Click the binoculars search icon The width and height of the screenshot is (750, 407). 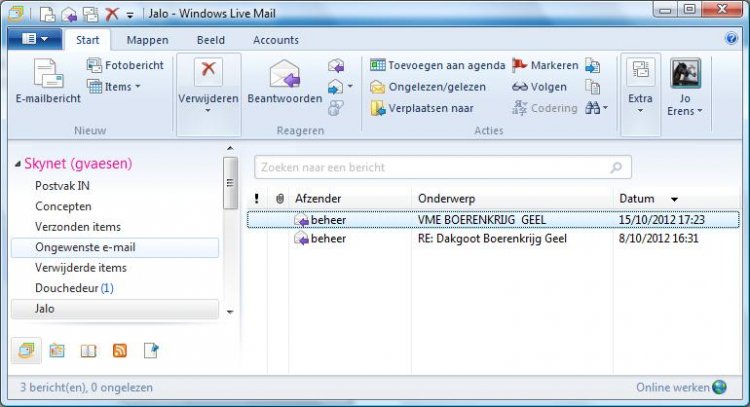pyautogui.click(x=593, y=108)
